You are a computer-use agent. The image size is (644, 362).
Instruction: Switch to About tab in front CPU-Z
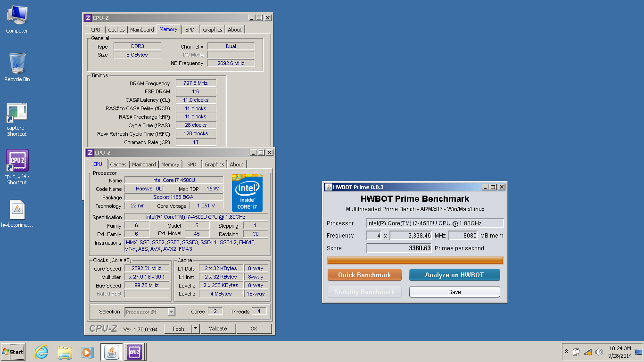click(x=237, y=165)
